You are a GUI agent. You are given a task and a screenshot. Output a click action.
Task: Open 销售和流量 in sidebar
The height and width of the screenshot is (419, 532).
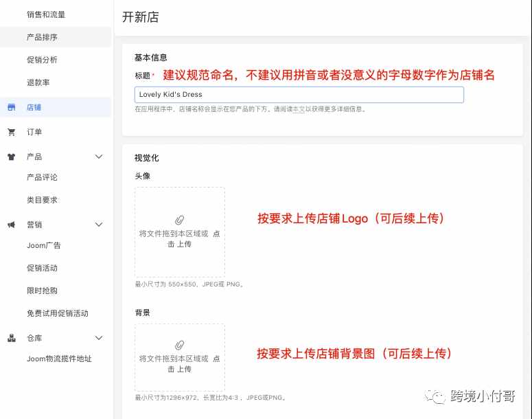(46, 14)
